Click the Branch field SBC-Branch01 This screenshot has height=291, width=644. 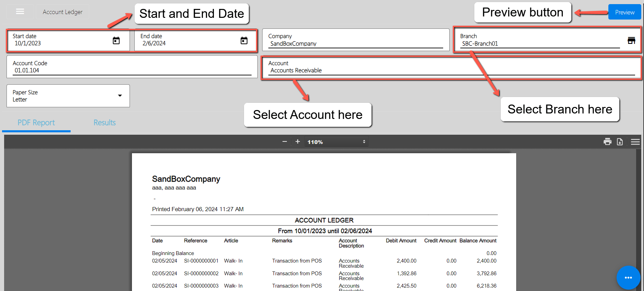coord(547,40)
